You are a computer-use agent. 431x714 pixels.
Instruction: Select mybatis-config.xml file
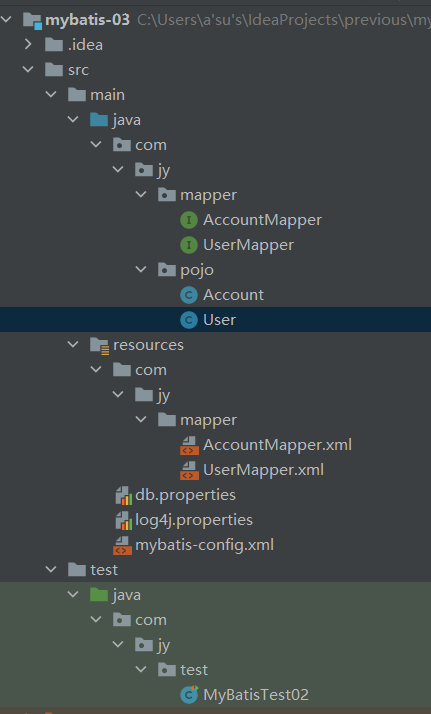pos(204,545)
